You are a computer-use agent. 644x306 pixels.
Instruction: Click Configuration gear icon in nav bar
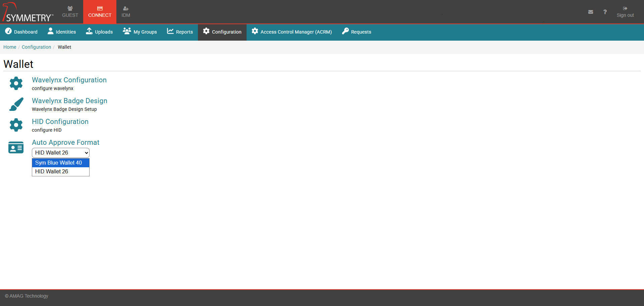point(206,31)
